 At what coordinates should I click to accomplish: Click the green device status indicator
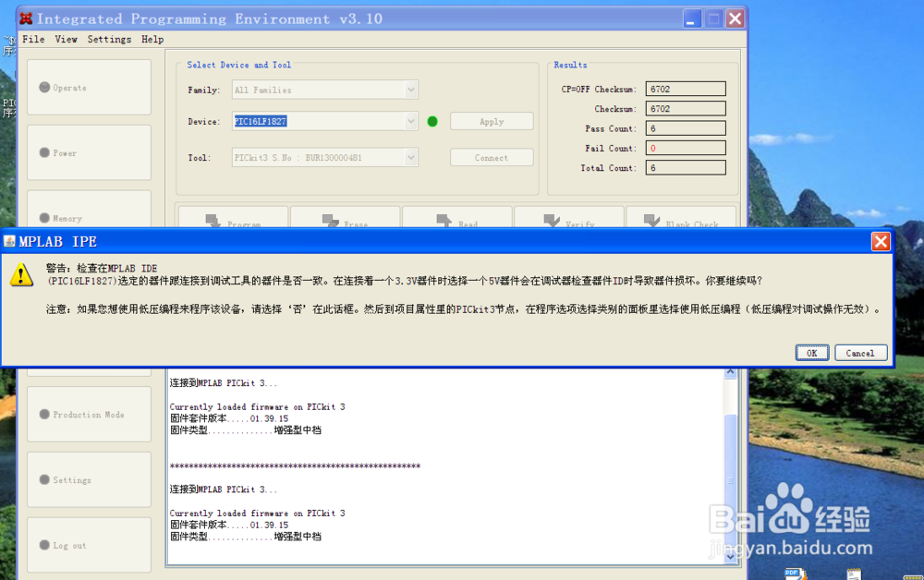point(432,121)
